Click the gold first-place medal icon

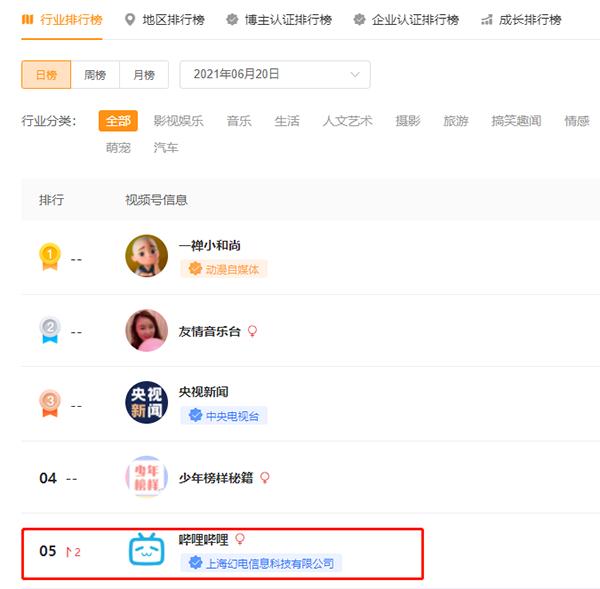tap(49, 257)
